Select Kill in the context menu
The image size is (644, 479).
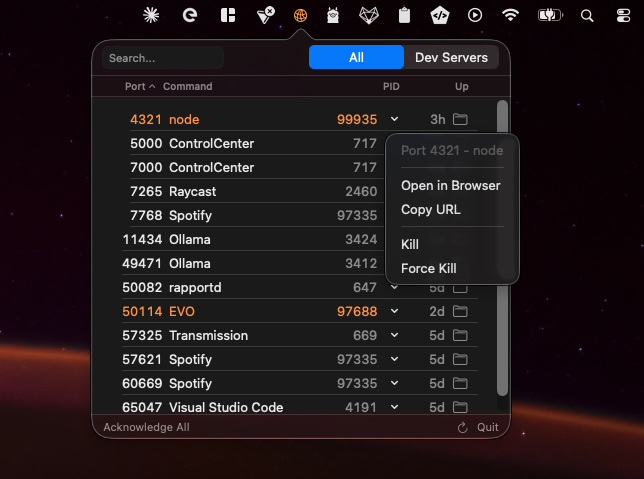click(x=409, y=244)
